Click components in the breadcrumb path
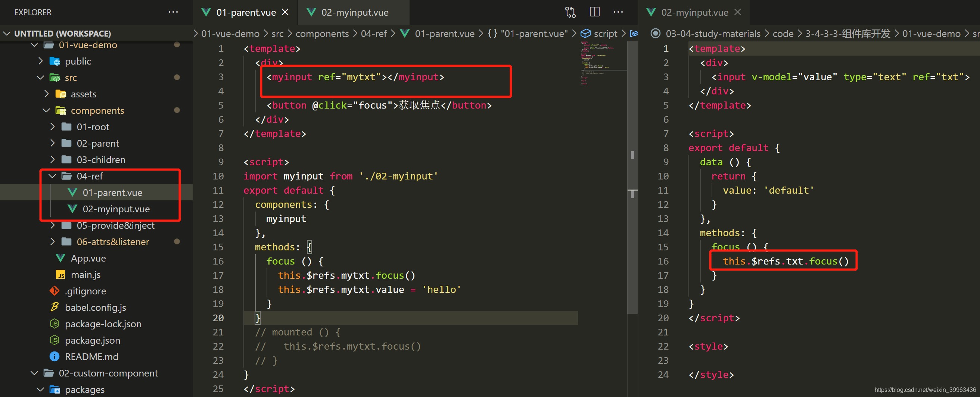 point(322,34)
